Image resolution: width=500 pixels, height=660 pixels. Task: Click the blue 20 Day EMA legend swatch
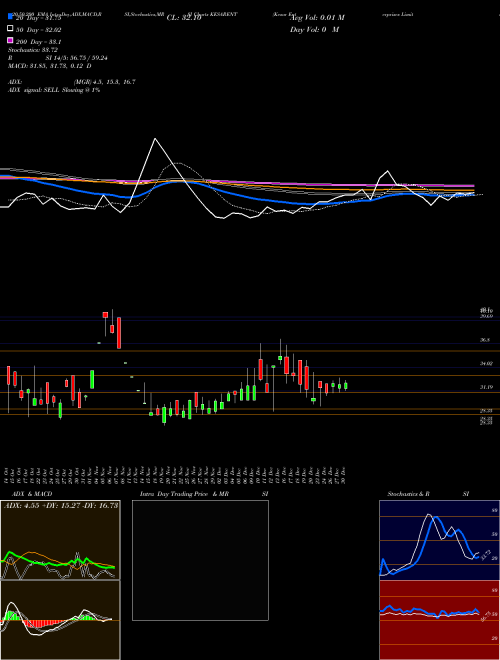click(11, 17)
